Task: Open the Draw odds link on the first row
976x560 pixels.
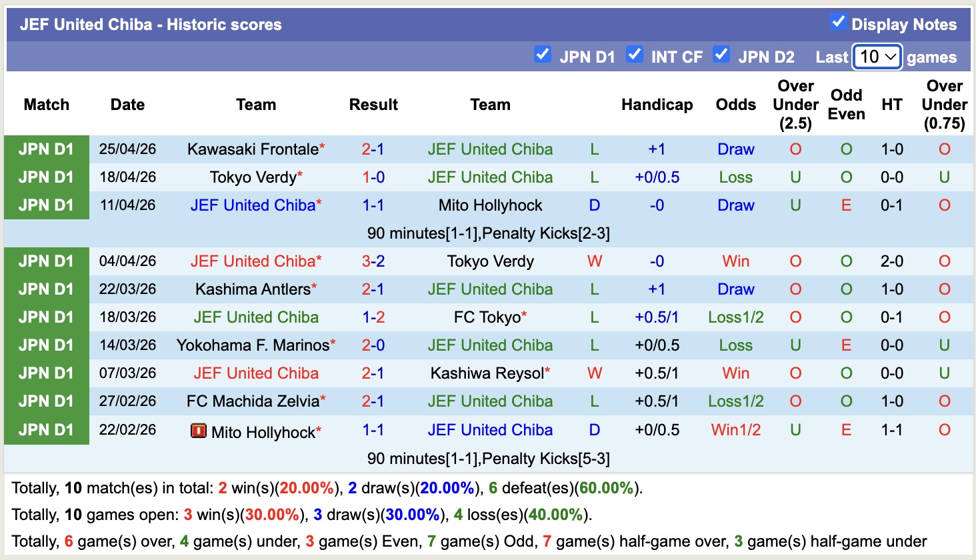Action: [735, 149]
